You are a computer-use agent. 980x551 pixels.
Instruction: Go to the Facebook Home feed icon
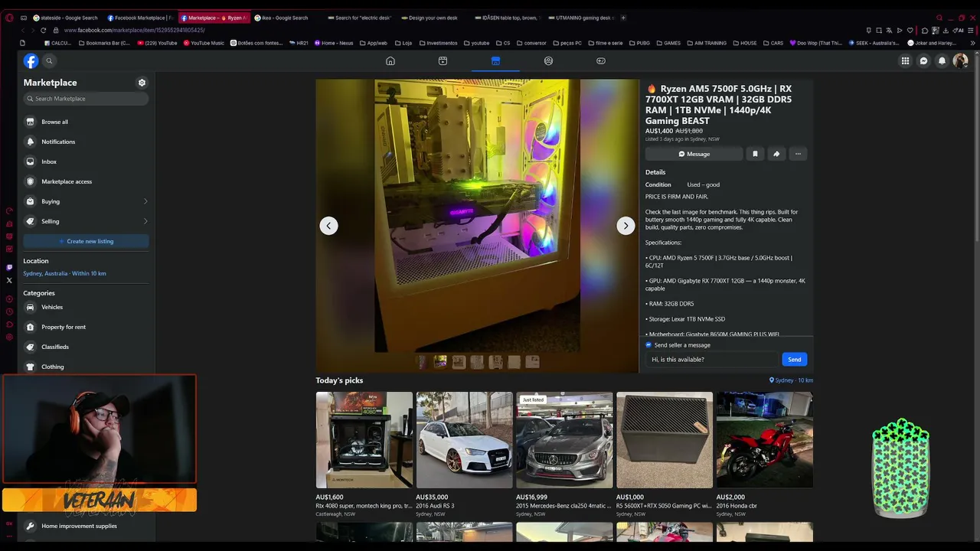(x=390, y=61)
